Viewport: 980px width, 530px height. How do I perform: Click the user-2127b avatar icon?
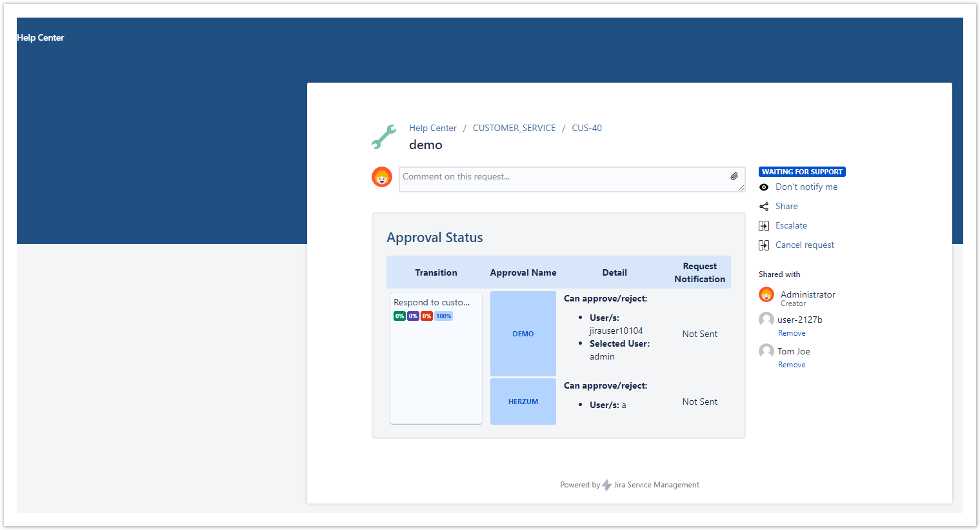point(766,320)
